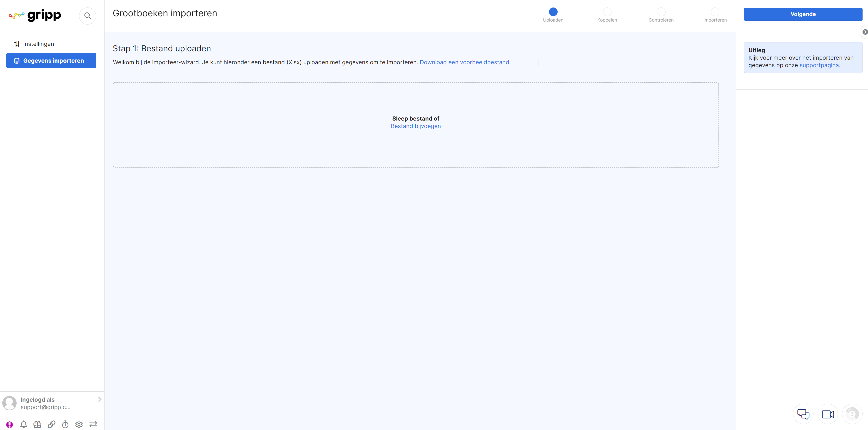868x430 pixels.
Task: Expand the Ingelogd als account chevron
Action: (99, 399)
